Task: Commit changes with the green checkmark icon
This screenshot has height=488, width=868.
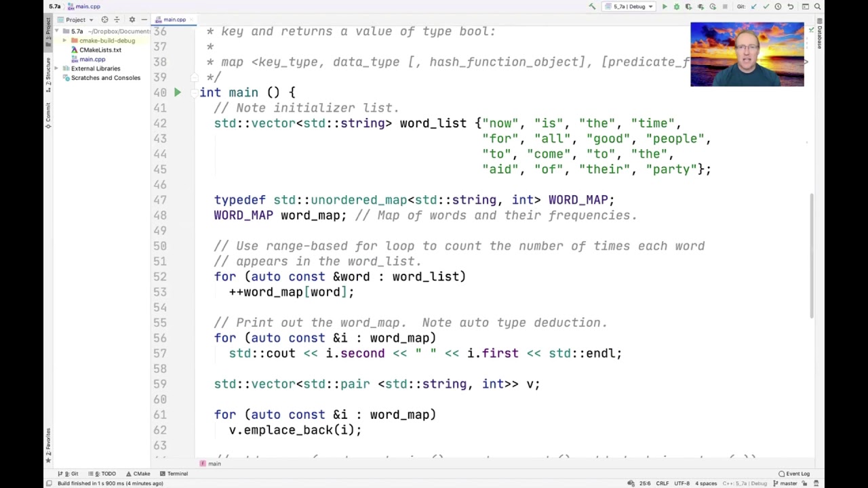Action: (765, 6)
